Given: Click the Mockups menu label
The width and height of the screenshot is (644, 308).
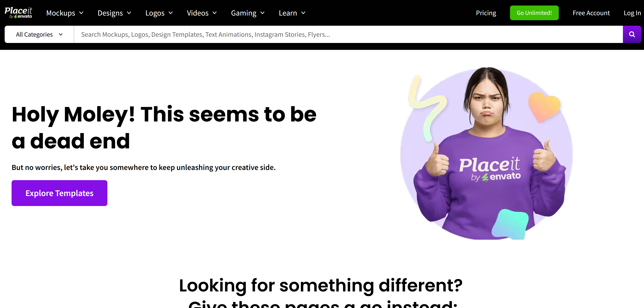Looking at the screenshot, I should [x=61, y=13].
